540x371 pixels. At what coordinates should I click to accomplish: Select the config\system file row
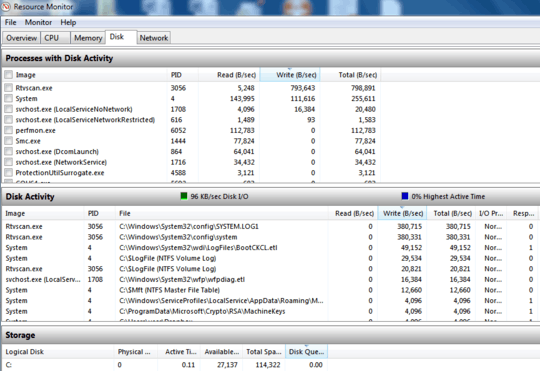[270, 237]
